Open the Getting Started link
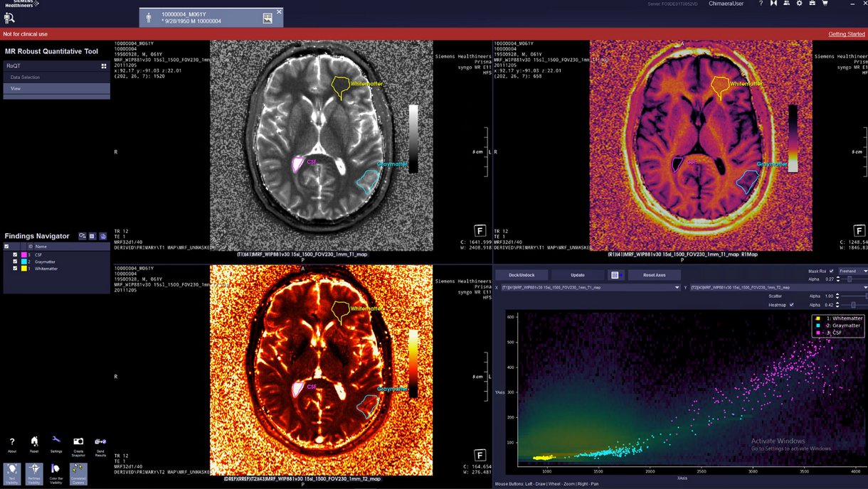Viewport: 868px width, 489px height. pyautogui.click(x=847, y=34)
